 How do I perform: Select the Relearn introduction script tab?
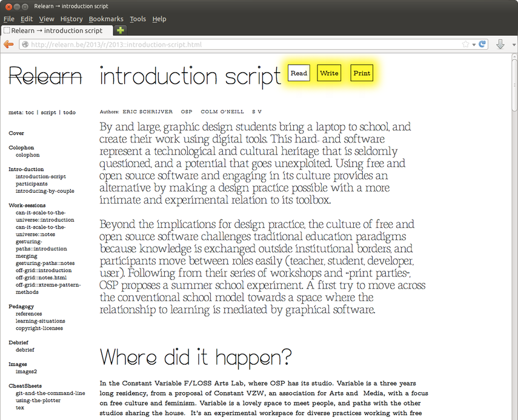pyautogui.click(x=57, y=30)
